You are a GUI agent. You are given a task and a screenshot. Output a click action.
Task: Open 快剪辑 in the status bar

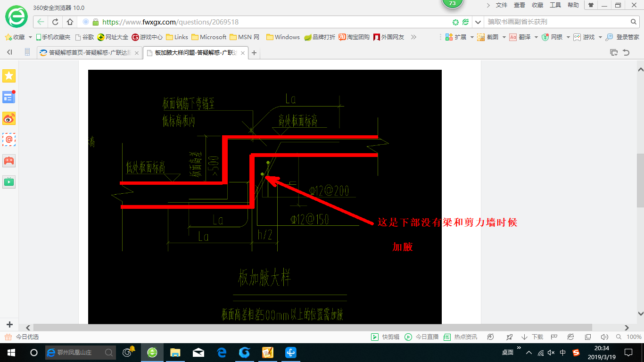(x=386, y=337)
